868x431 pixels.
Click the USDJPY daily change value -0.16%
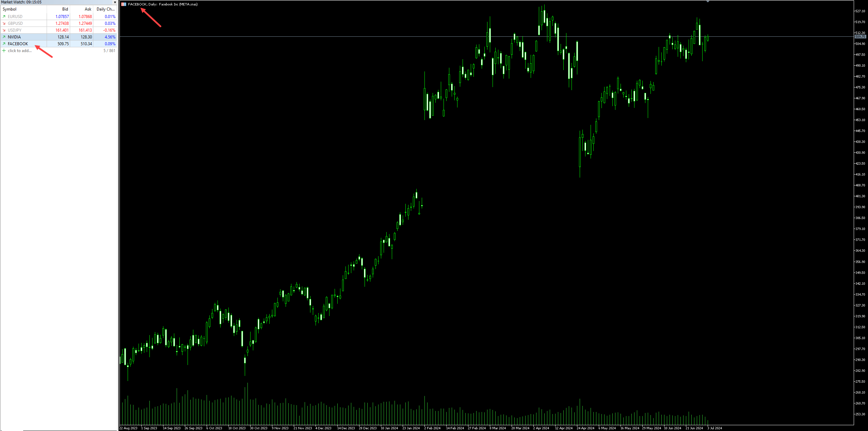pos(109,30)
